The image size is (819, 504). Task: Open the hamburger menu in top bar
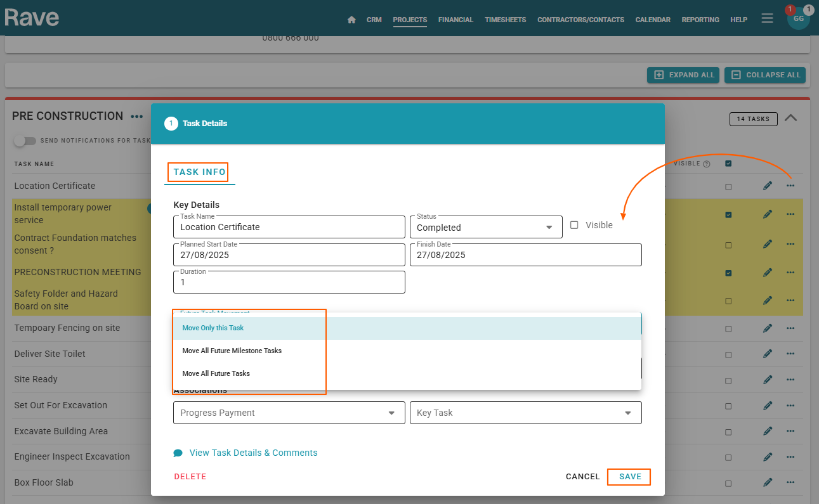pyautogui.click(x=767, y=18)
